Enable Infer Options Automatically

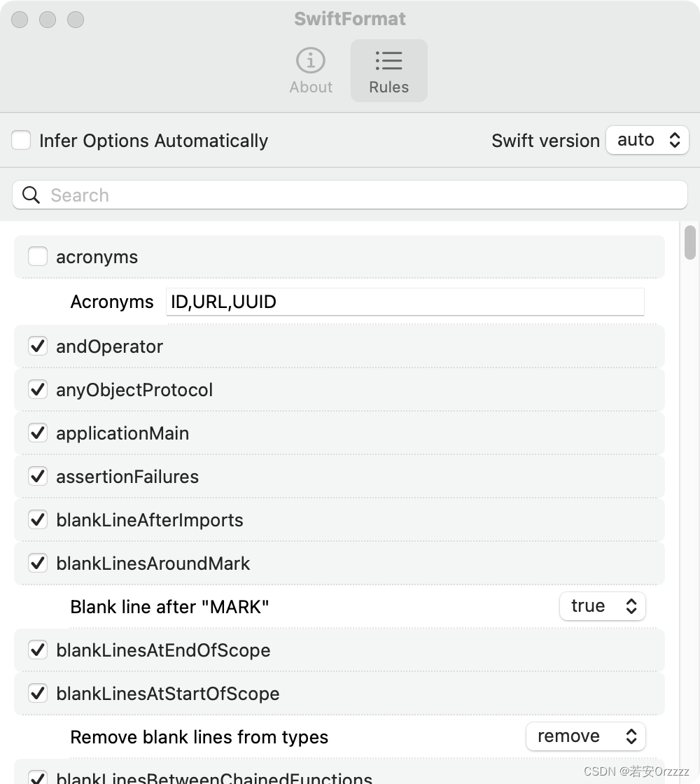tap(21, 140)
